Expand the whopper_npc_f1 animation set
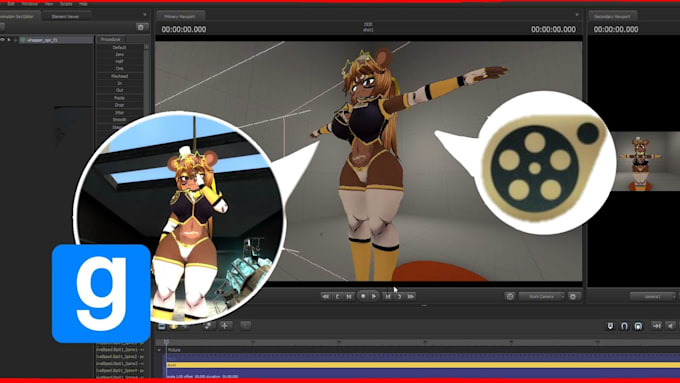 point(10,40)
